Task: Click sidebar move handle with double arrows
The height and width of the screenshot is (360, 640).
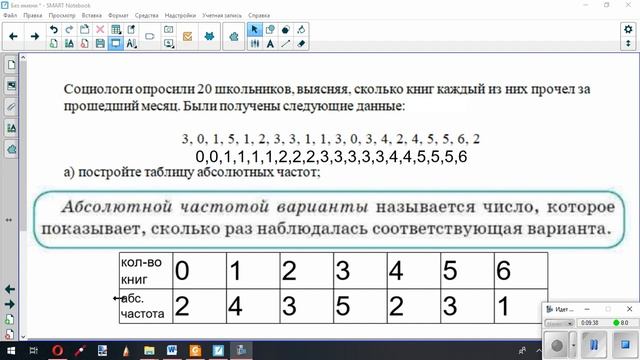Action: [x=9, y=220]
